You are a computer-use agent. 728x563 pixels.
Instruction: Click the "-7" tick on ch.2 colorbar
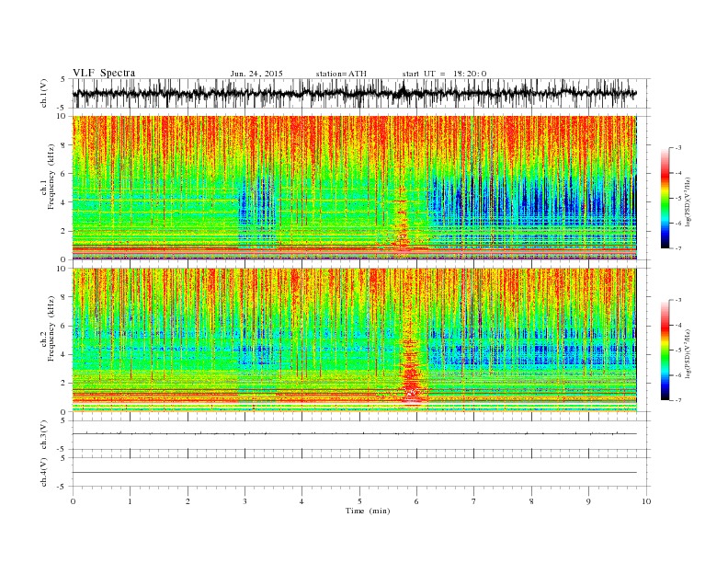coord(678,400)
